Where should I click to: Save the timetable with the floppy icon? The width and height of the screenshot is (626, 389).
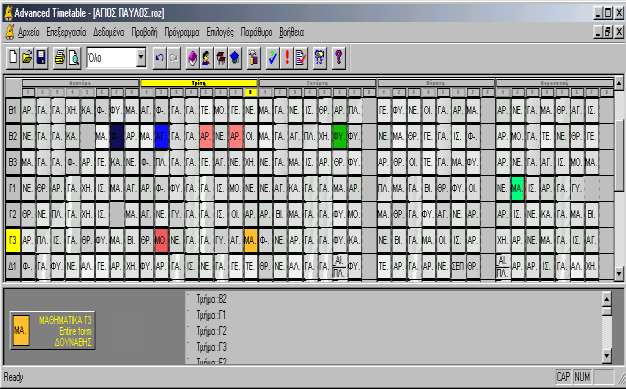[x=41, y=58]
